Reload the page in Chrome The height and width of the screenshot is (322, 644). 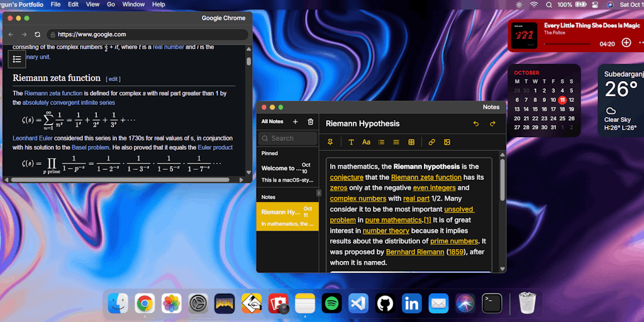(38, 35)
